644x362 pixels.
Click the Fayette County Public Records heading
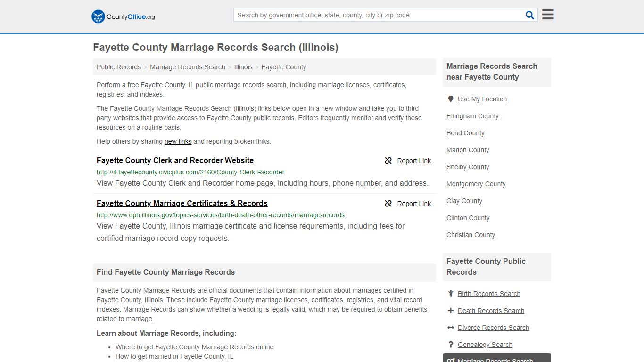tap(486, 267)
